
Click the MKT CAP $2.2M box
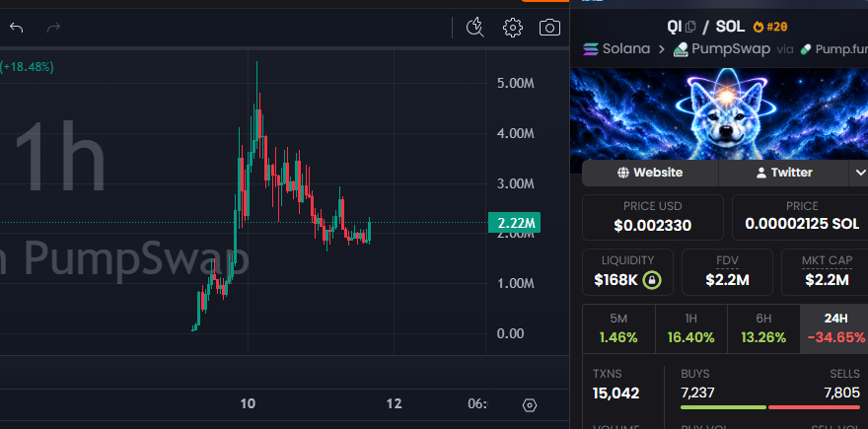pyautogui.click(x=826, y=272)
